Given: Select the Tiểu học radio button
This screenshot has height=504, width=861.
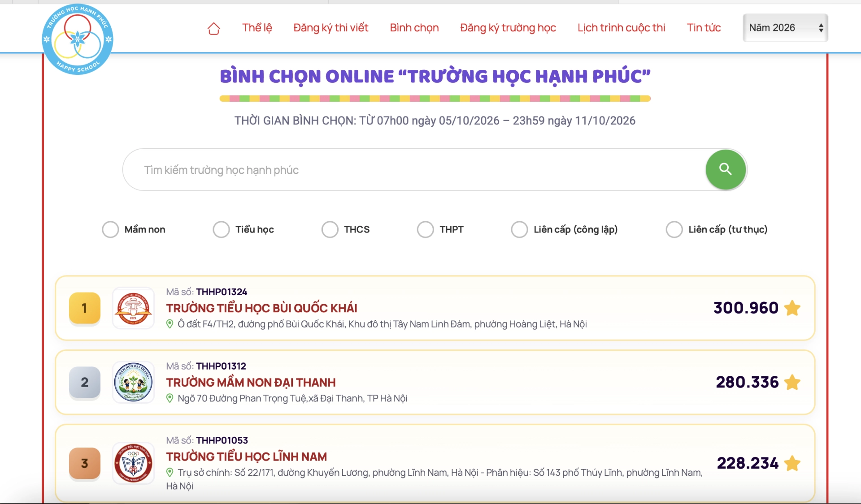Looking at the screenshot, I should tap(221, 229).
